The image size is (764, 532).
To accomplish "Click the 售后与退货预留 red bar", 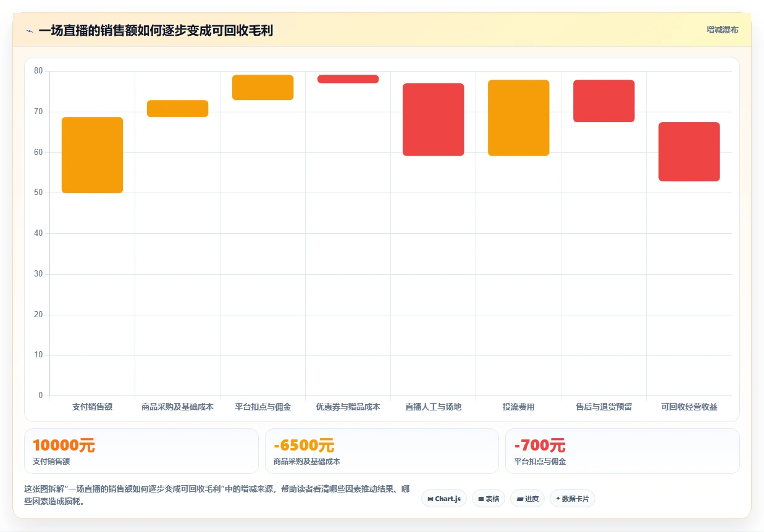I will pos(603,101).
